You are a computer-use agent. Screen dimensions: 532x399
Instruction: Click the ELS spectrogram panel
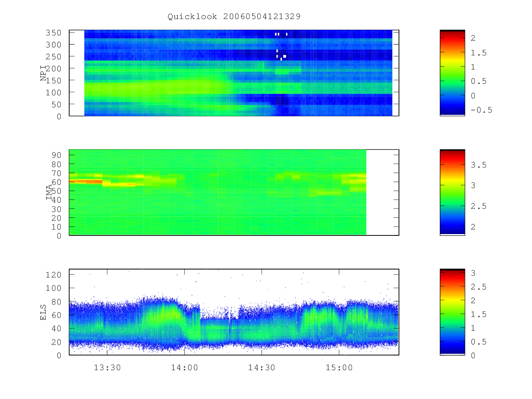tap(234, 312)
